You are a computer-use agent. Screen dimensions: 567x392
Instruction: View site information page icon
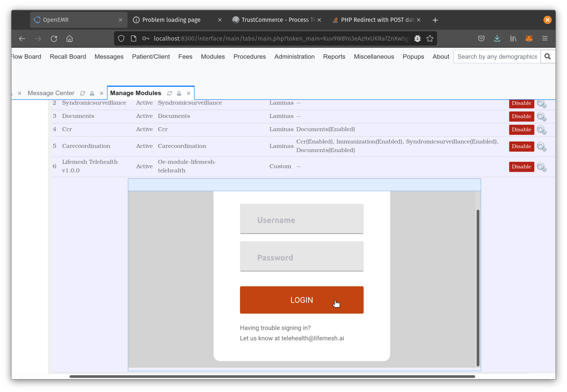coord(133,39)
